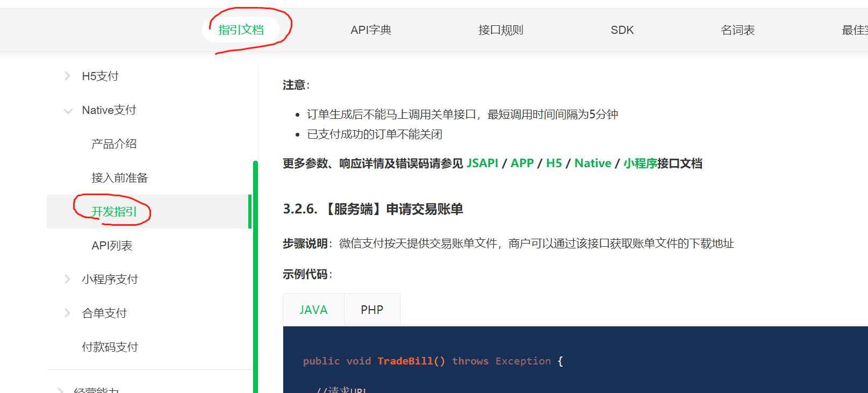The width and height of the screenshot is (868, 393).
Task: Click the note 已支付成功的订单不能关闭
Action: pyautogui.click(x=375, y=134)
